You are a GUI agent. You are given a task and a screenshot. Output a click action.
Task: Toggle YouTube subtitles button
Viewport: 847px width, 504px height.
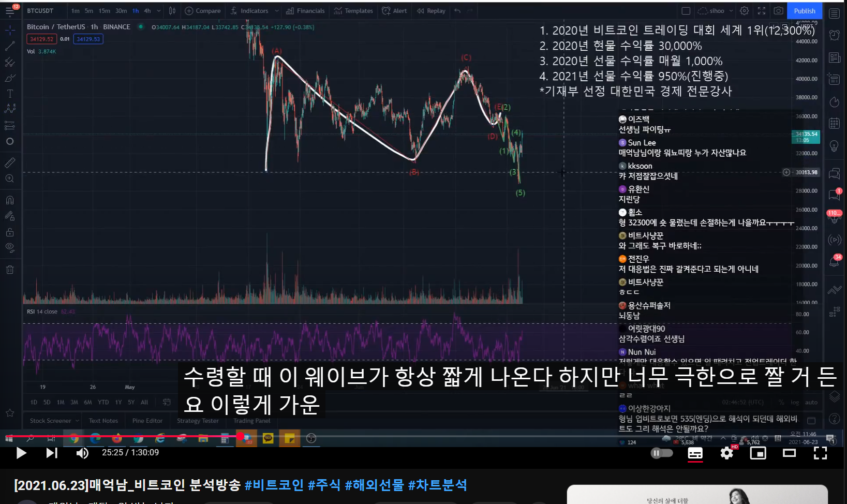click(695, 453)
